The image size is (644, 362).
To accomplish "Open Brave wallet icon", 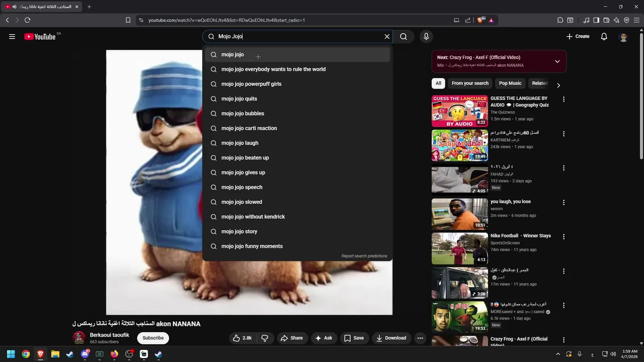I will coord(606,20).
